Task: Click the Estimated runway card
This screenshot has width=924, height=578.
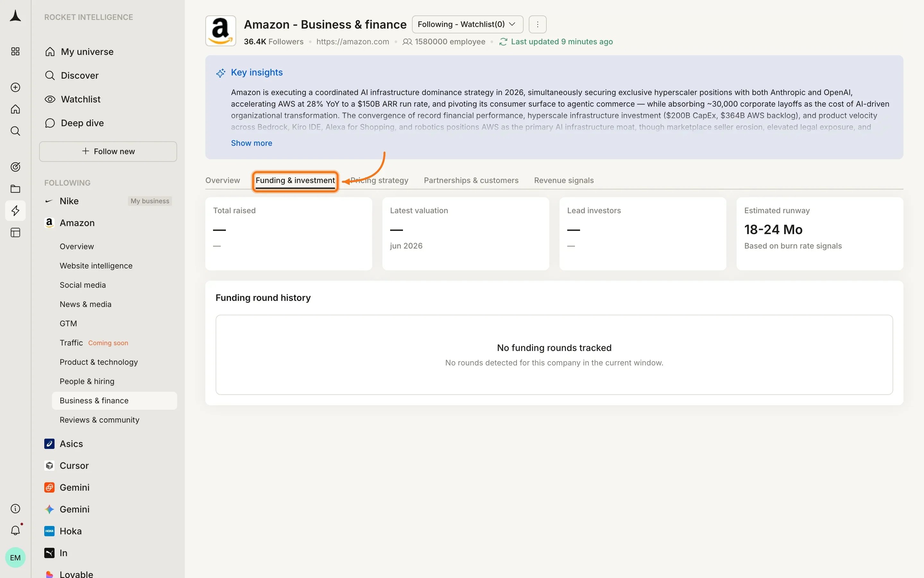Action: tap(820, 233)
